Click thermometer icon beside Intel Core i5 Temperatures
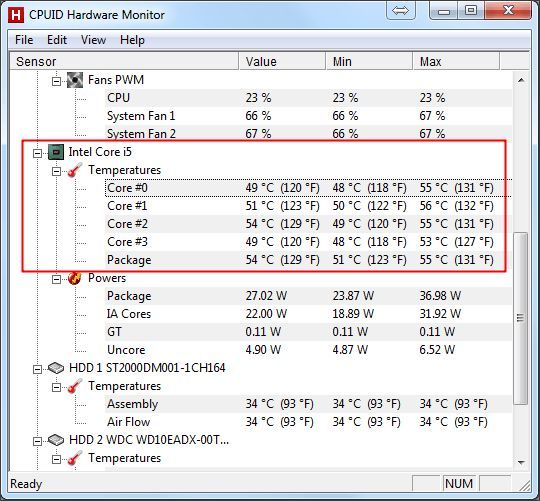The image size is (540, 501). pos(75,170)
